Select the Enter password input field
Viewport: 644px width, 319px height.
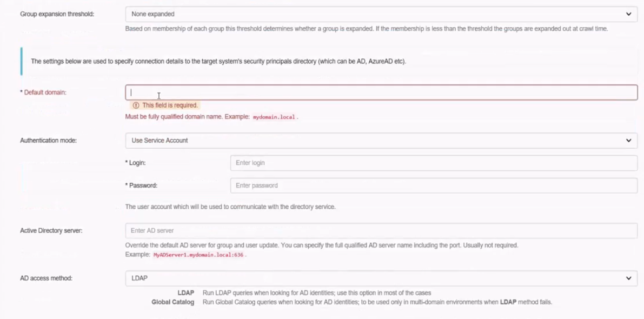click(x=433, y=185)
